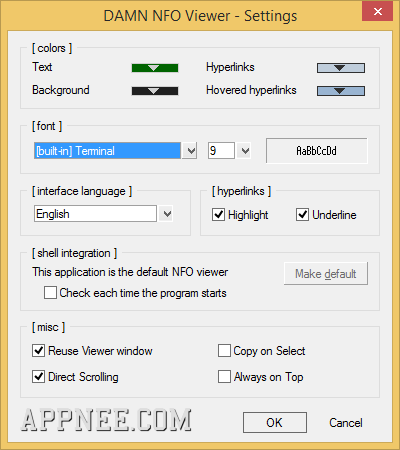Enable Check each time the program starts
The image size is (400, 450).
[x=50, y=293]
